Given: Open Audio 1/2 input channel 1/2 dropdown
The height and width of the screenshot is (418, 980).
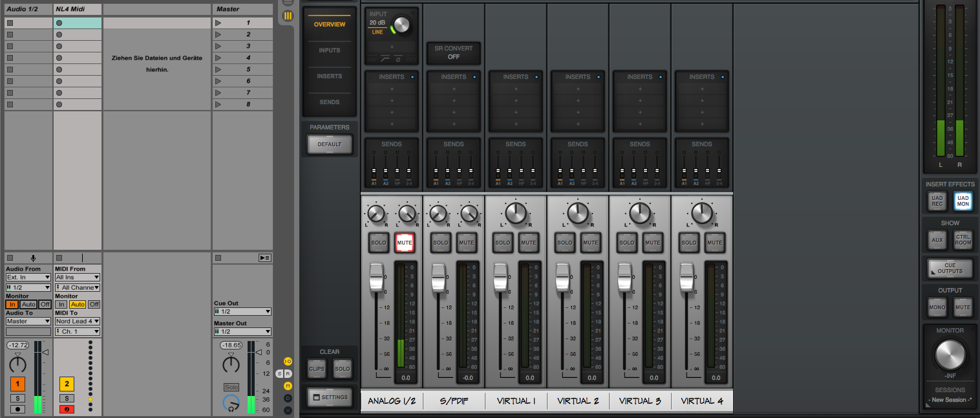Looking at the screenshot, I should click(28, 287).
